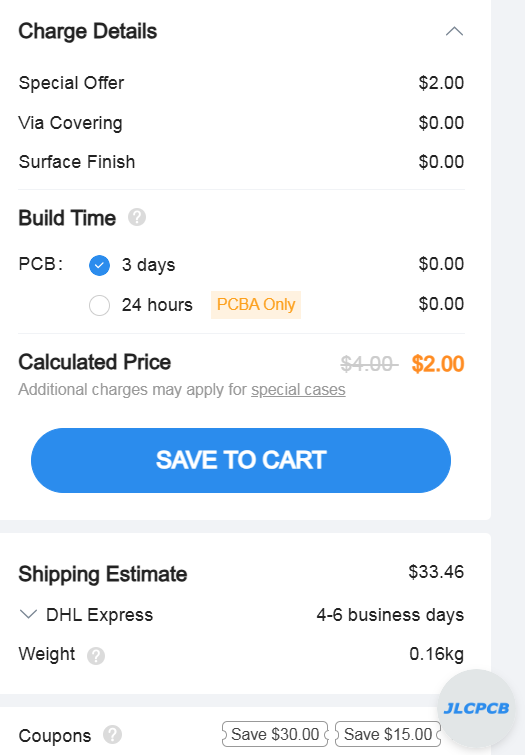525x755 pixels.
Task: Click the 4-6 business days delivery text
Action: point(390,615)
